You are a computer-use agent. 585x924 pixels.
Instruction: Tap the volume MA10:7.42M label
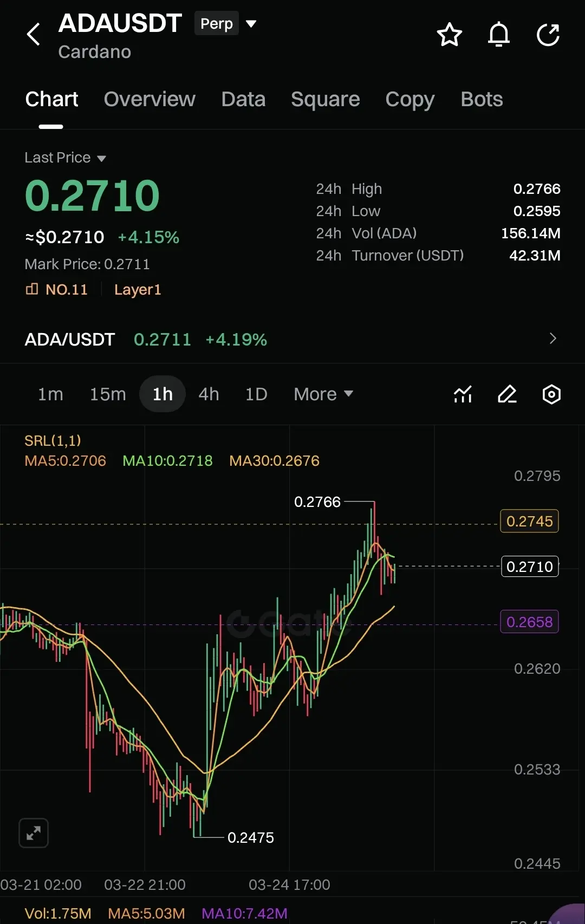tap(244, 914)
